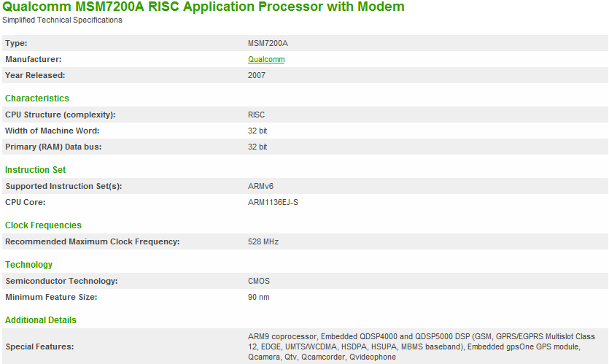This screenshot has height=364, width=609.
Task: Click the 'Characteristics' section heading
Action: pyautogui.click(x=37, y=98)
